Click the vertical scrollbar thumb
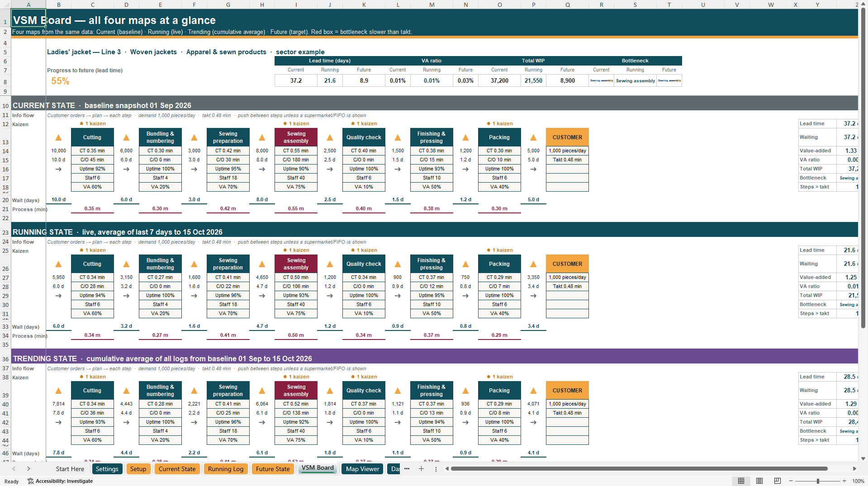The image size is (868, 486). click(863, 167)
